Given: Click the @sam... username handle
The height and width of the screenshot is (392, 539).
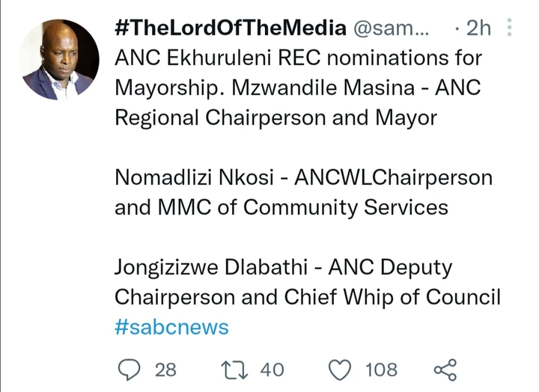Looking at the screenshot, I should (392, 28).
